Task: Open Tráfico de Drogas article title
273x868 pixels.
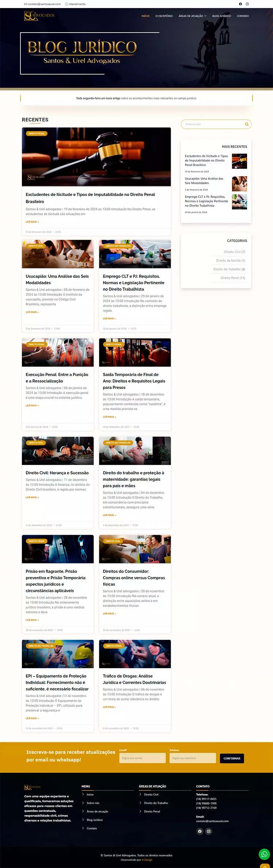Action: (x=134, y=679)
